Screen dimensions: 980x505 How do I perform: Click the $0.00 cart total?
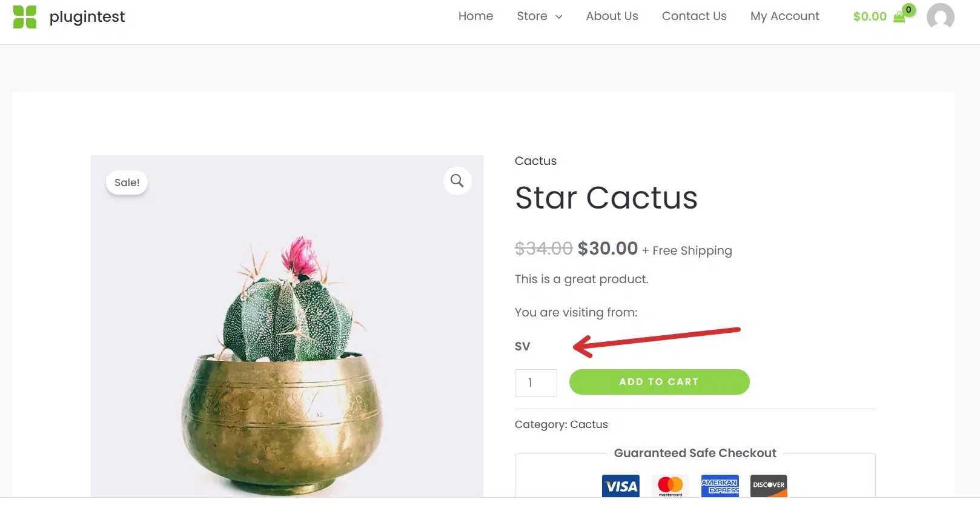[869, 17]
